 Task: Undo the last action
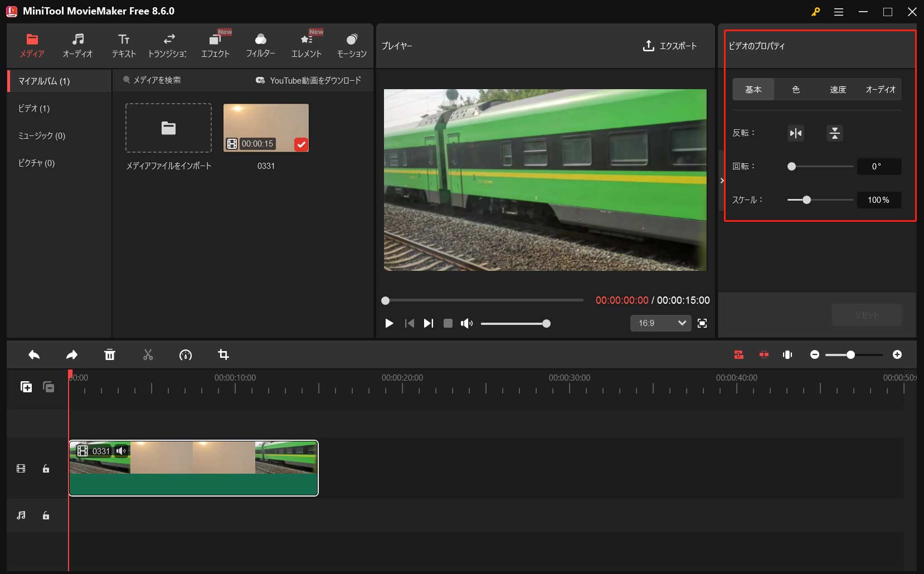pos(34,355)
